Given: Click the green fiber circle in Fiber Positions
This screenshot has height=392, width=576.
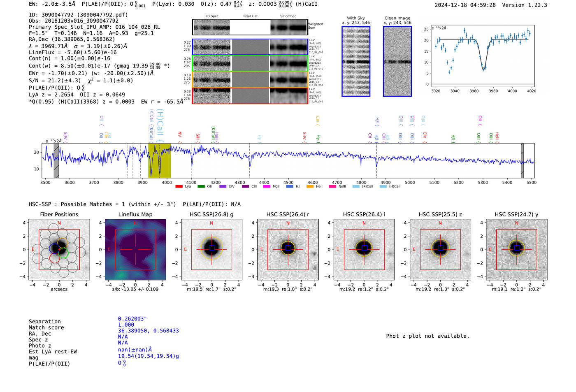Looking at the screenshot, I should click(x=63, y=253).
